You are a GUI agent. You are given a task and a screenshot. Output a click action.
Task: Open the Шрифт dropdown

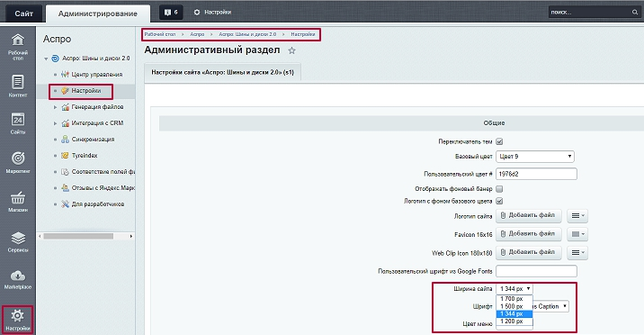tap(550, 306)
